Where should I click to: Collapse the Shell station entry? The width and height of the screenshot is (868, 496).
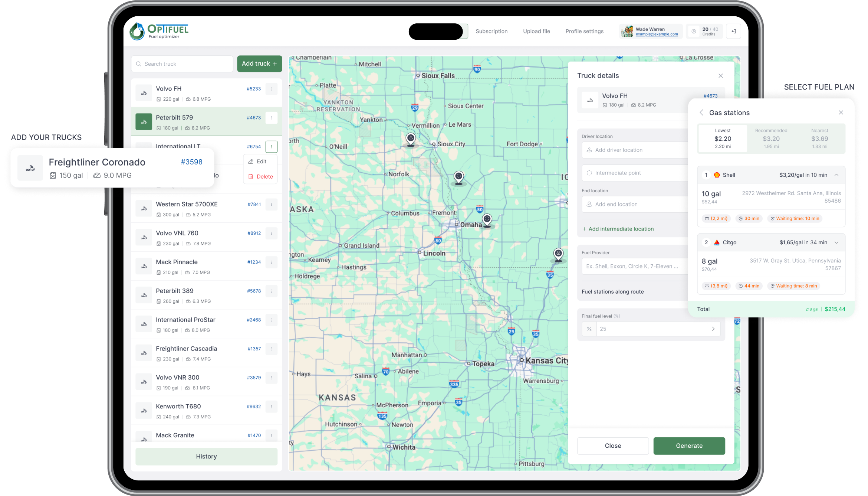pos(836,175)
